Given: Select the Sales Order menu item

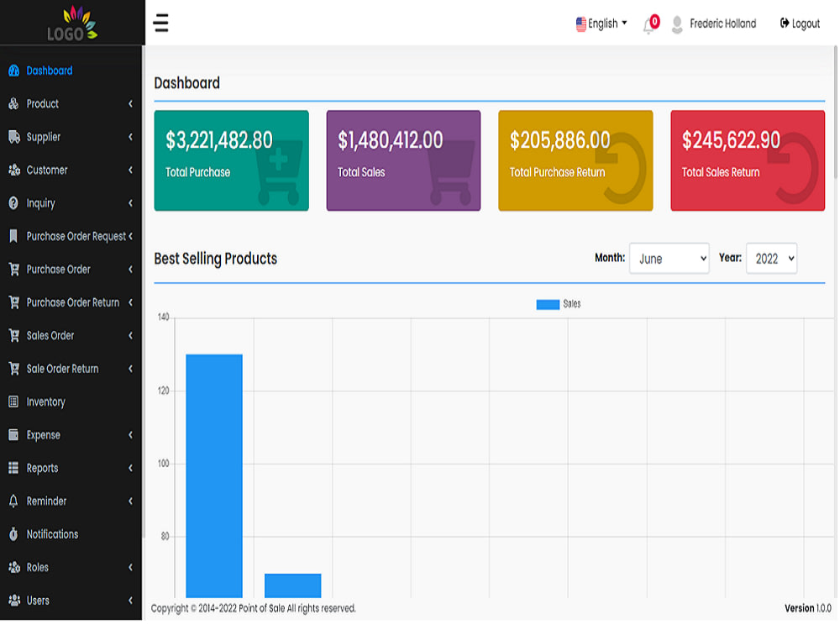Looking at the screenshot, I should pos(71,336).
